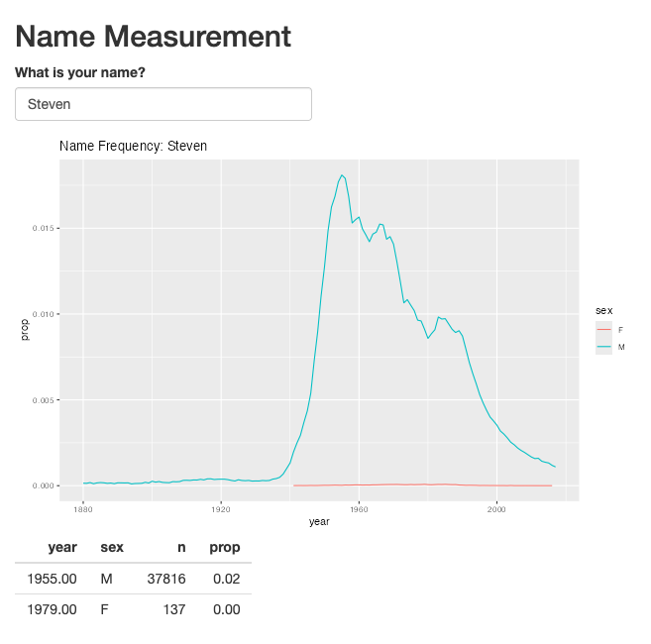Click the plot title 'Name Frequency: Steven'
This screenshot has width=651, height=644.
(x=134, y=147)
